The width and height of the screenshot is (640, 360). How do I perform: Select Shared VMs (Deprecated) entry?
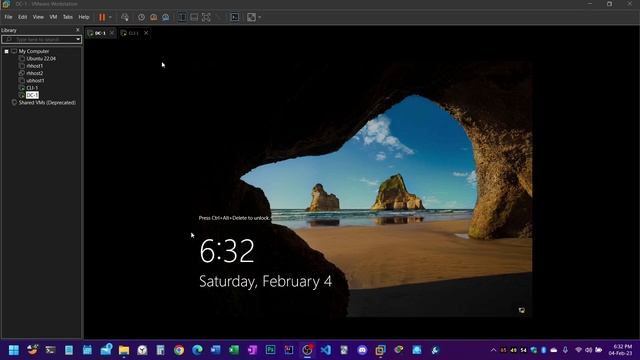47,102
